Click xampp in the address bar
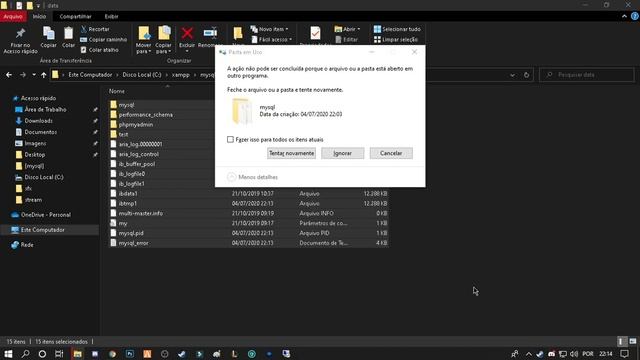640x360 pixels. point(180,75)
